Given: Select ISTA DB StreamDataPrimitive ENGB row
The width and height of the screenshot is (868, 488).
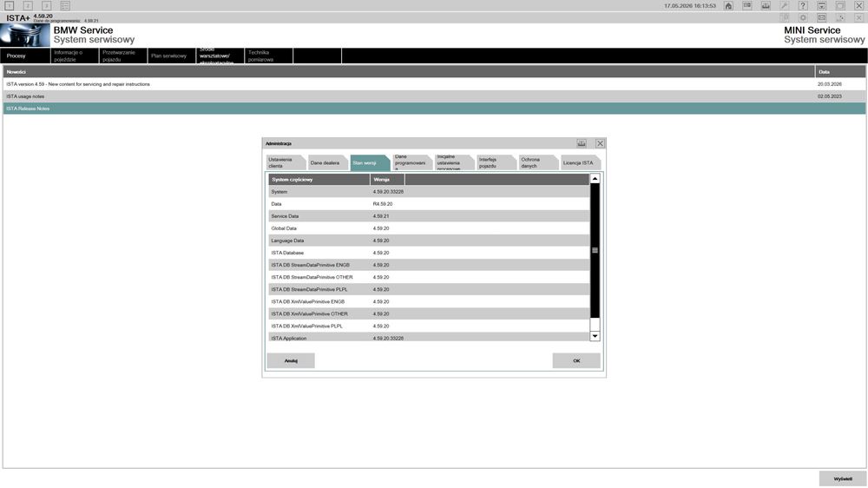Looking at the screenshot, I should [x=429, y=265].
